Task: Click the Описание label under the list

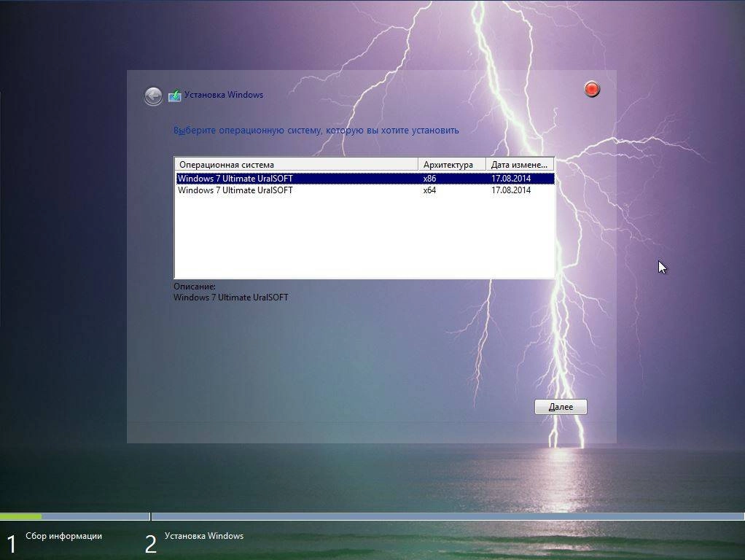Action: click(195, 287)
